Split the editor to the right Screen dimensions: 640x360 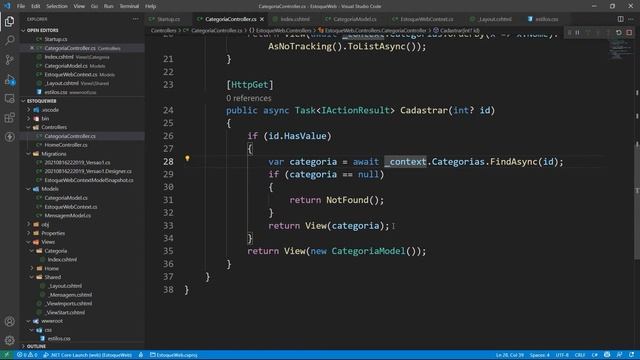point(620,19)
